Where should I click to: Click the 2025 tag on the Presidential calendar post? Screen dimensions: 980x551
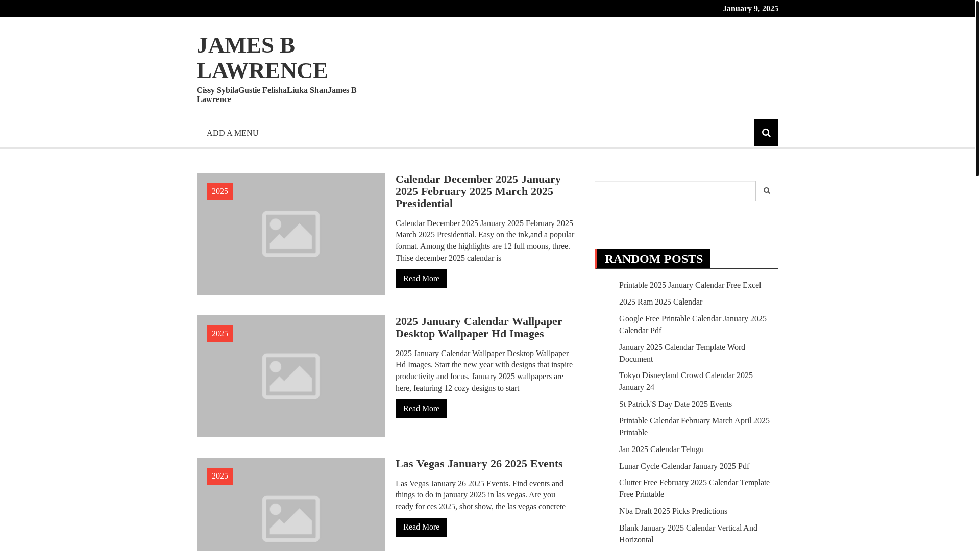(220, 191)
